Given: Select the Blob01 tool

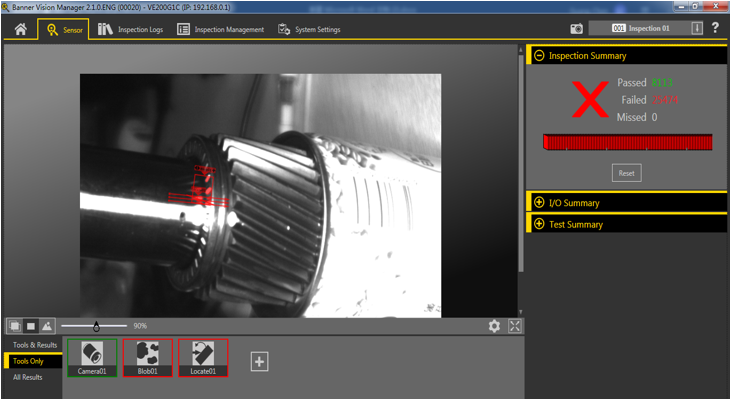Looking at the screenshot, I should tap(148, 358).
